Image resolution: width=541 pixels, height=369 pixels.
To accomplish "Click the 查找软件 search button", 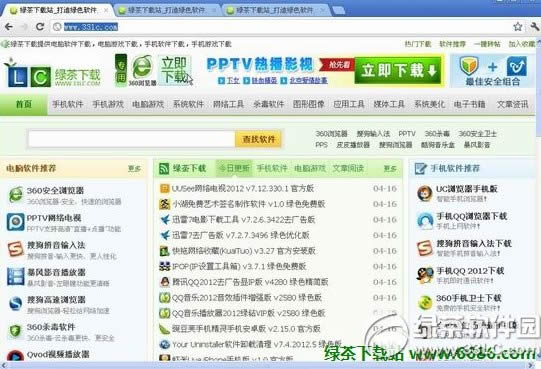I will point(258,139).
